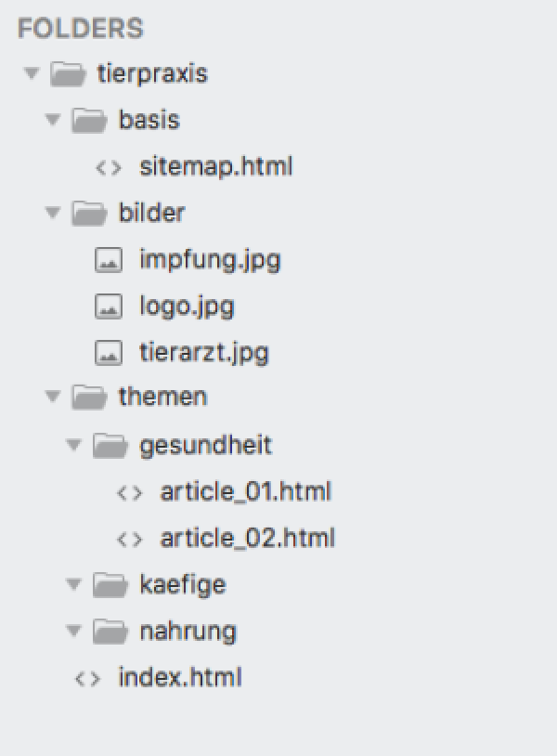Collapse the bilder folder disclosure triangle
This screenshot has width=557, height=756.
coord(54,213)
